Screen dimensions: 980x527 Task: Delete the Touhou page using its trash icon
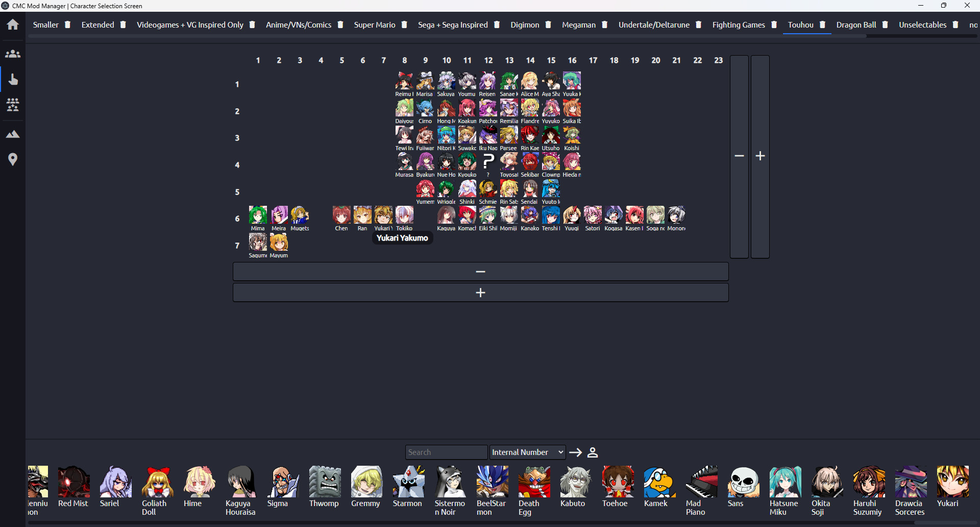(822, 25)
